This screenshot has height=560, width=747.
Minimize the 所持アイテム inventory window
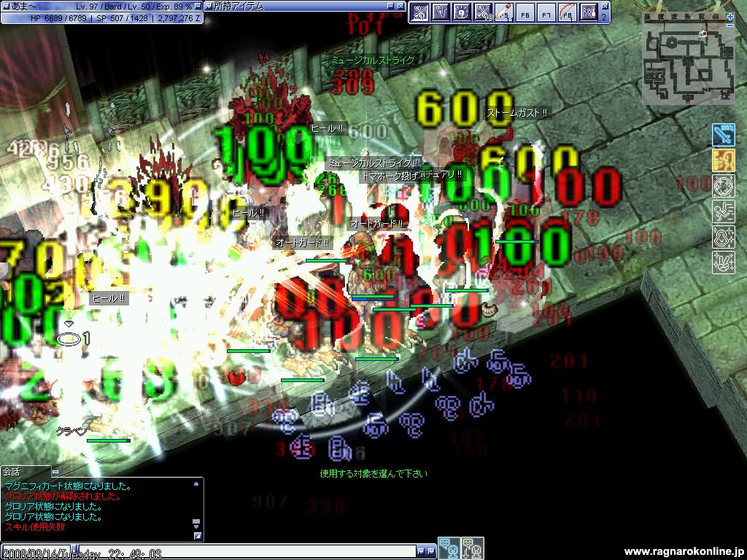390,6
